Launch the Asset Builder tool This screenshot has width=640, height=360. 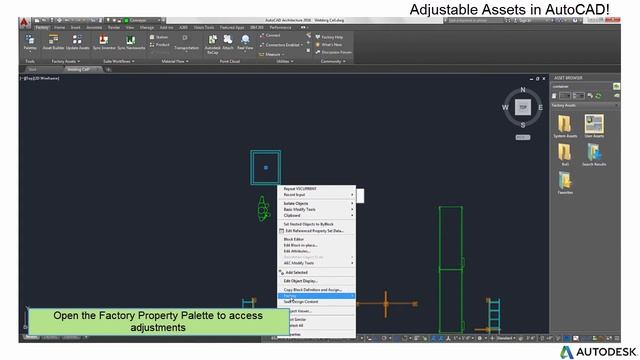coord(53,42)
